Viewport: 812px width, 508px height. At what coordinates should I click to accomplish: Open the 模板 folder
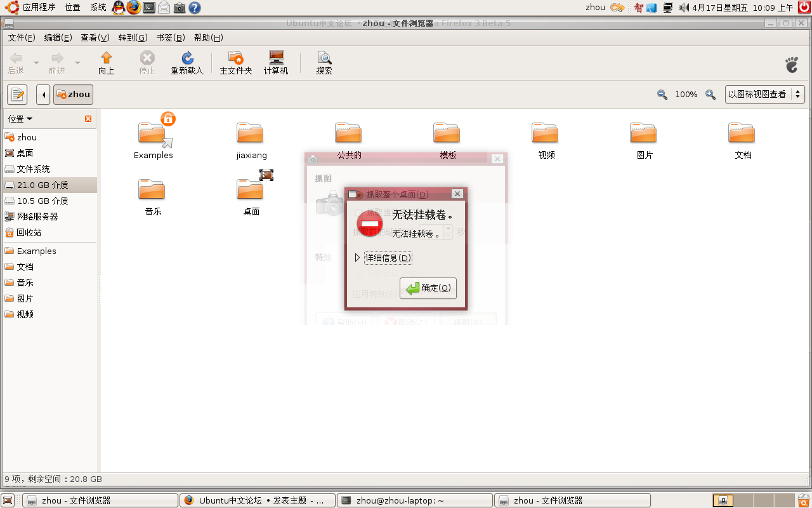pyautogui.click(x=448, y=140)
